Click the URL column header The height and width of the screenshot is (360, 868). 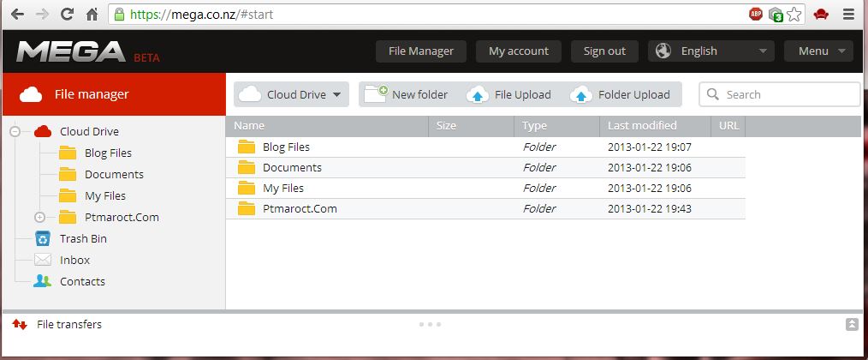tap(728, 126)
